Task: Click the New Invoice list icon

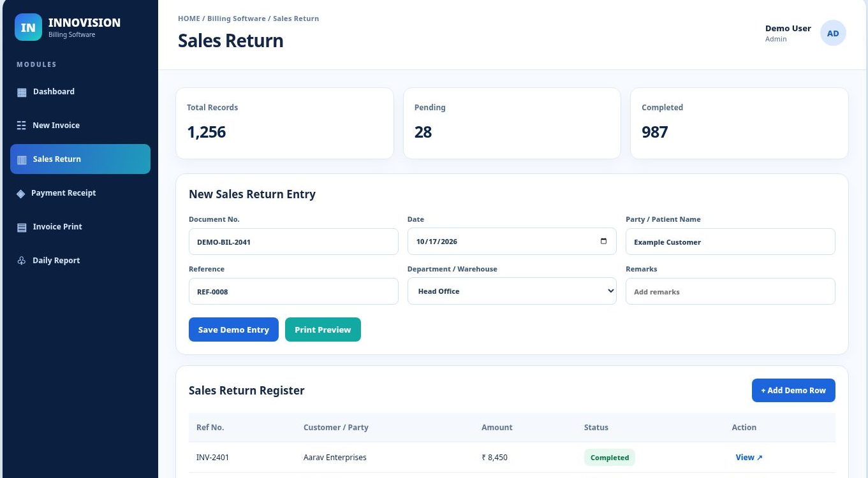Action: [22, 126]
